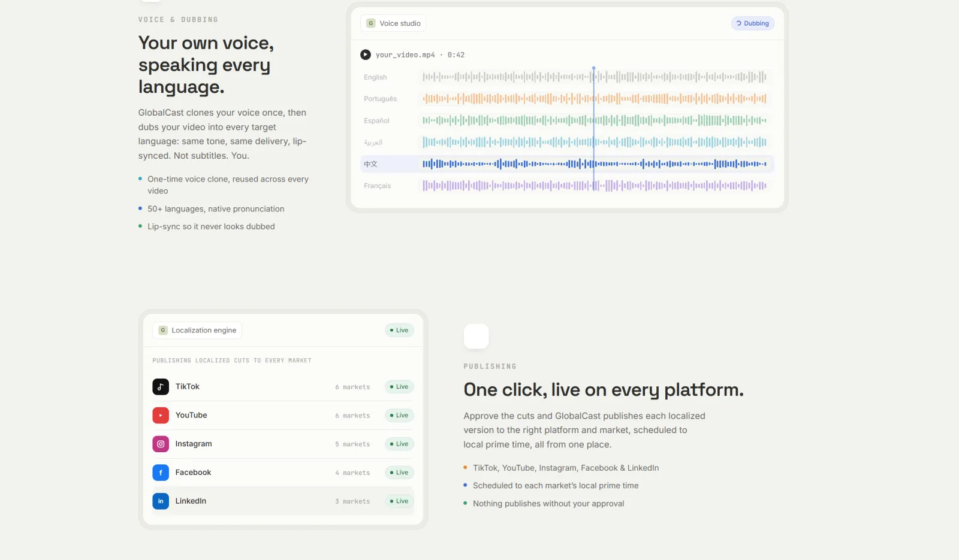The width and height of the screenshot is (959, 560).
Task: Click the Live badge in Facebook row
Action: tap(399, 473)
